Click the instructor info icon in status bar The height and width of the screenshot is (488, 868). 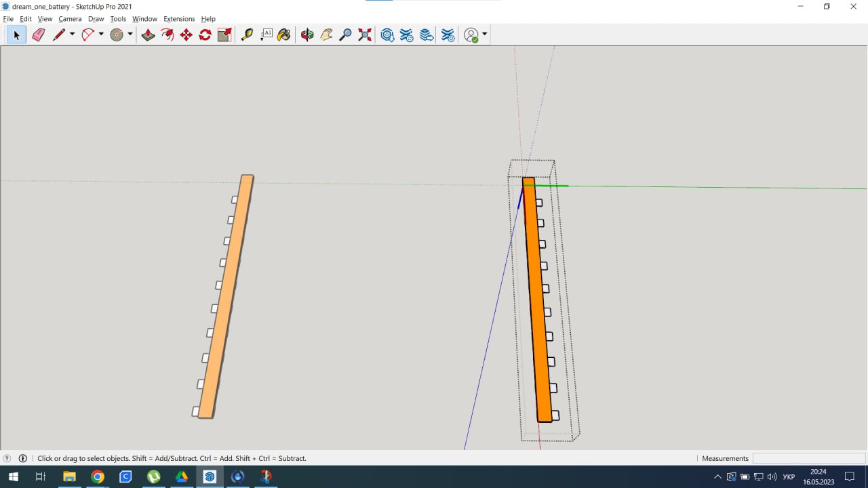tap(22, 458)
